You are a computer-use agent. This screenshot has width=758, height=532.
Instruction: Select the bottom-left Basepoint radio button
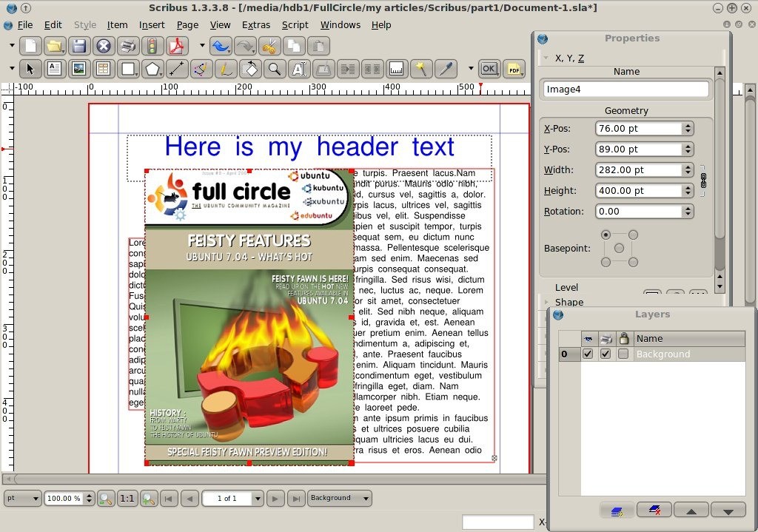[x=606, y=262]
